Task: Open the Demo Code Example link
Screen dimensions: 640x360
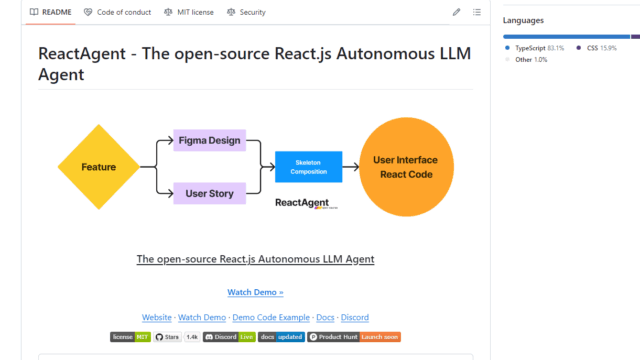Action: pyautogui.click(x=271, y=317)
